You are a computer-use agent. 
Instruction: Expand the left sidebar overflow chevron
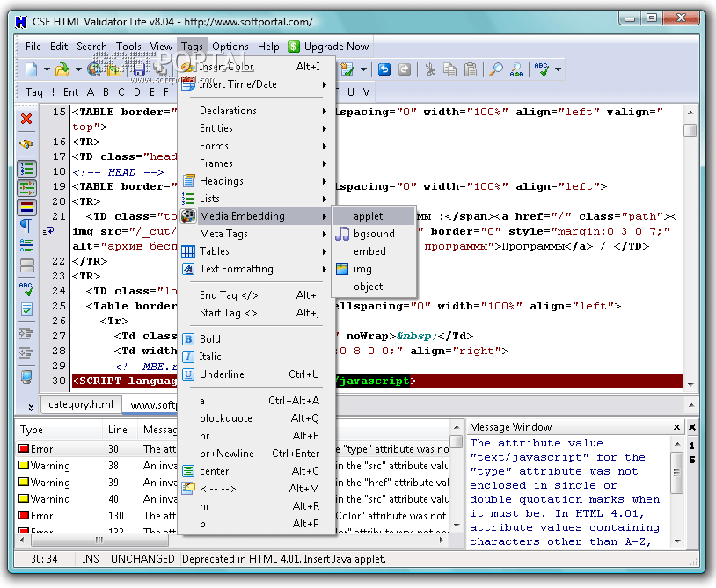tap(31, 407)
